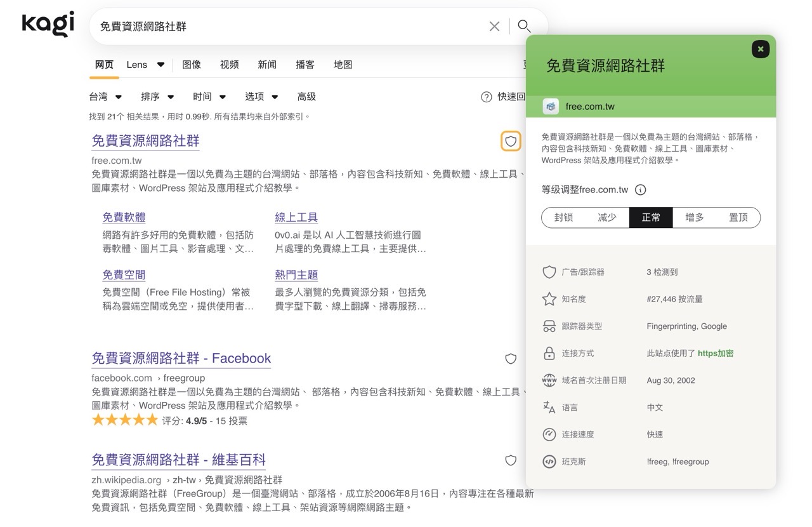Open the 台湾 region dropdown

[x=106, y=97]
